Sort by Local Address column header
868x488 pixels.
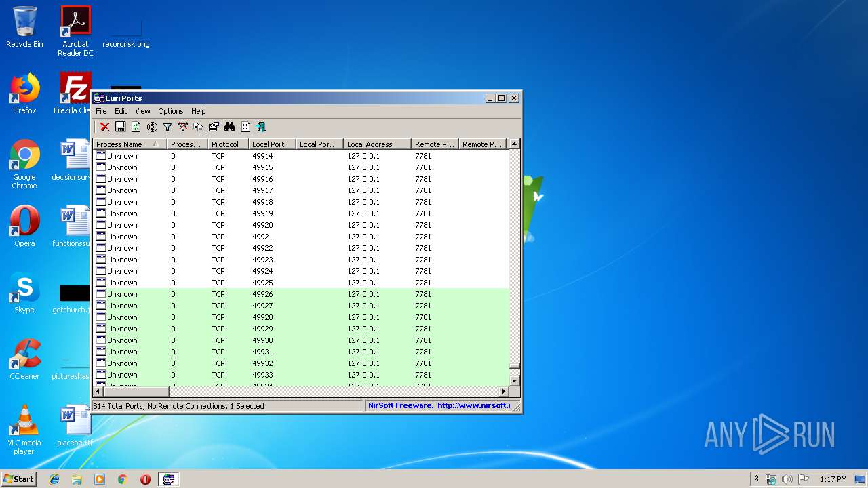point(377,144)
